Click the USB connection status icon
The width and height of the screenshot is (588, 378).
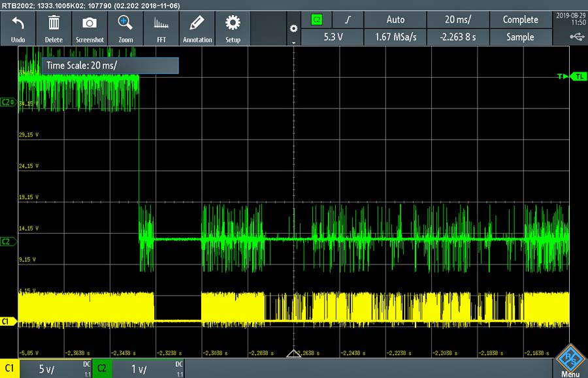[577, 37]
